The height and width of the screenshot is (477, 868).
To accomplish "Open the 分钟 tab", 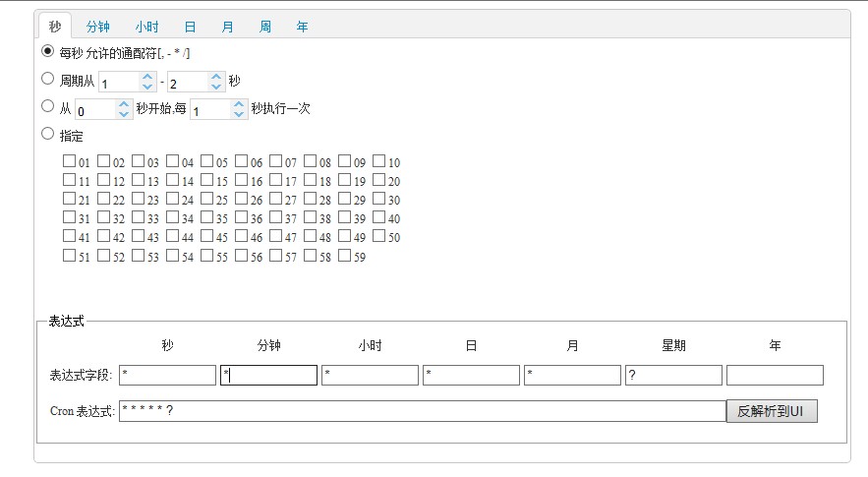I will (x=98, y=27).
